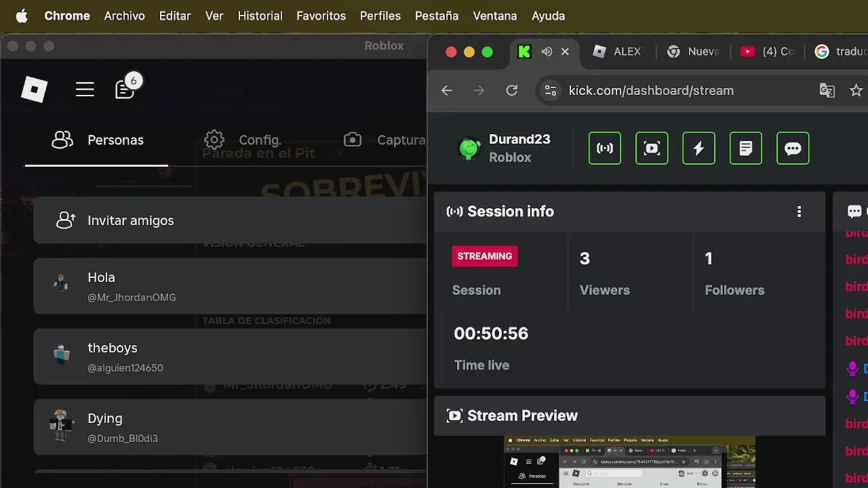The height and width of the screenshot is (488, 868).
Task: Click the chat panel header icon
Action: [x=854, y=211]
